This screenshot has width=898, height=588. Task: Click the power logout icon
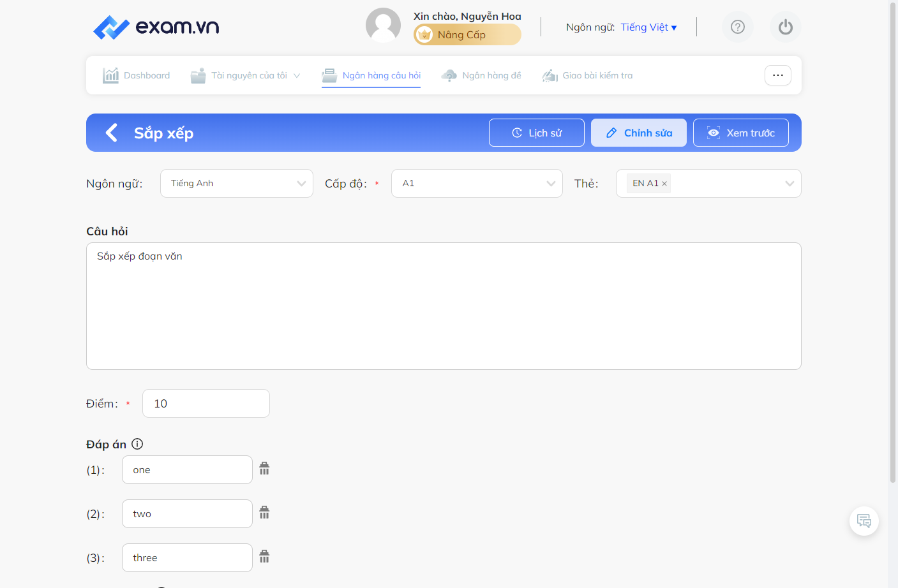point(786,27)
